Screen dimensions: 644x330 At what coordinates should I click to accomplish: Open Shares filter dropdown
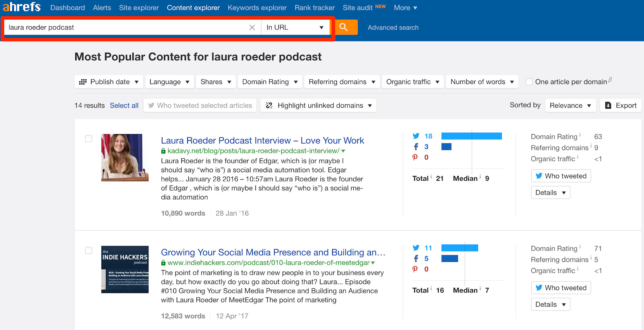pyautogui.click(x=216, y=82)
